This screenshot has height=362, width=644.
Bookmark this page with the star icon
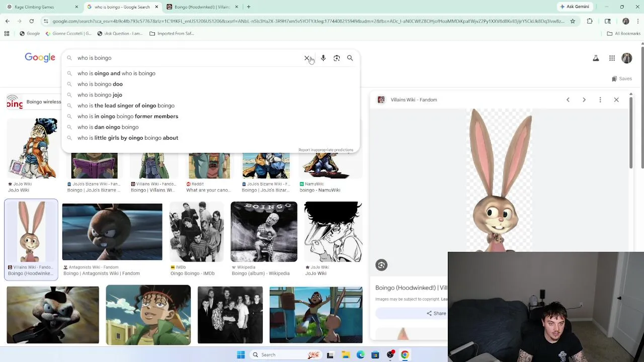click(573, 21)
